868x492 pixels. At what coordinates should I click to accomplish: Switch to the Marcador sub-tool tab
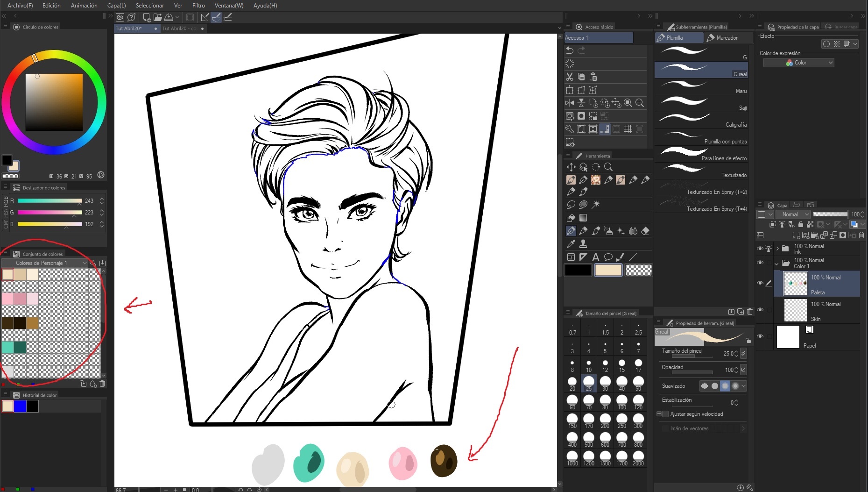[727, 38]
